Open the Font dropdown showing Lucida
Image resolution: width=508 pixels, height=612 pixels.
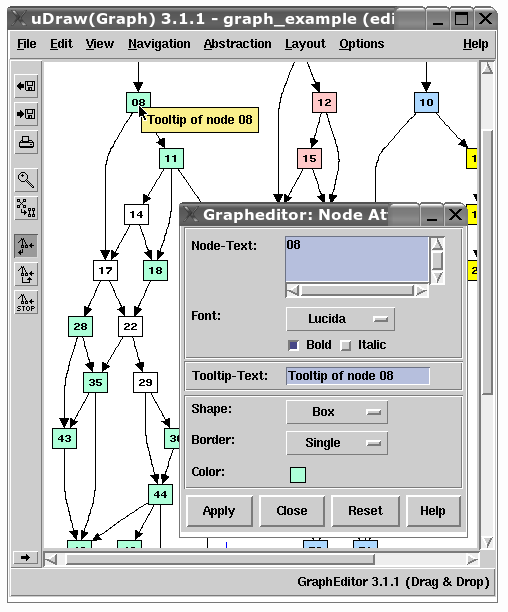340,319
